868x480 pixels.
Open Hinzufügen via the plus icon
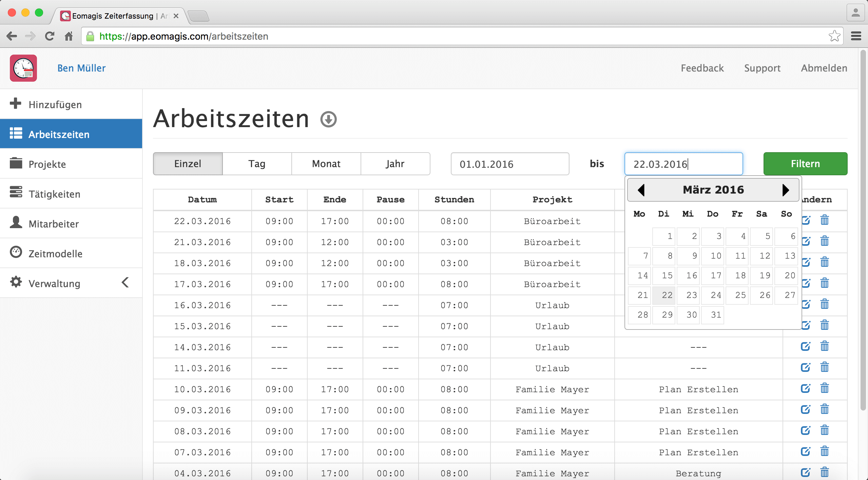coord(16,104)
